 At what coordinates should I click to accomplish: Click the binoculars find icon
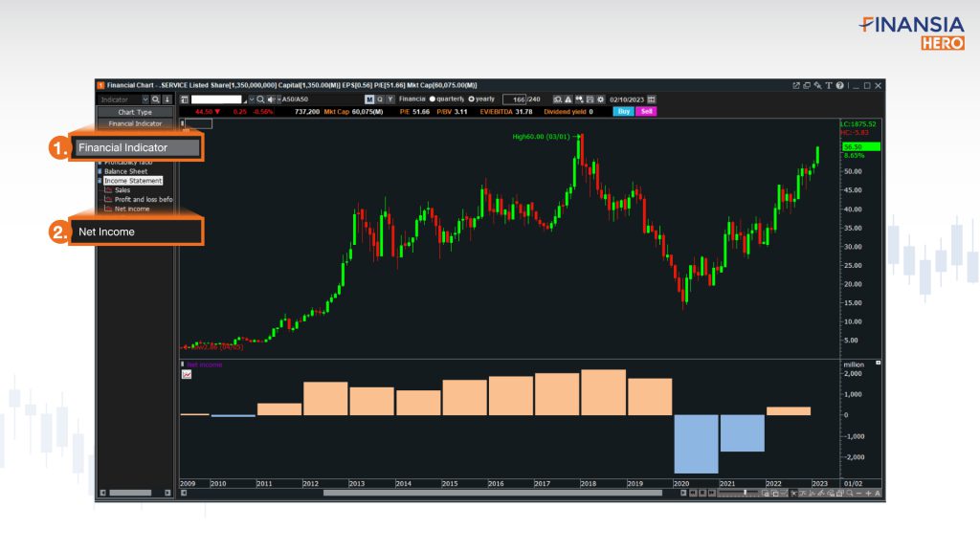pyautogui.click(x=579, y=99)
